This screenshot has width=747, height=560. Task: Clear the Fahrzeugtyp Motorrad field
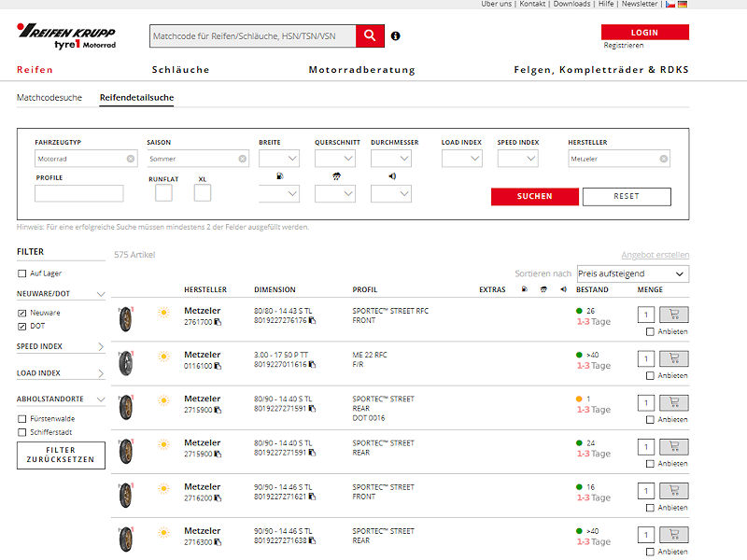131,159
